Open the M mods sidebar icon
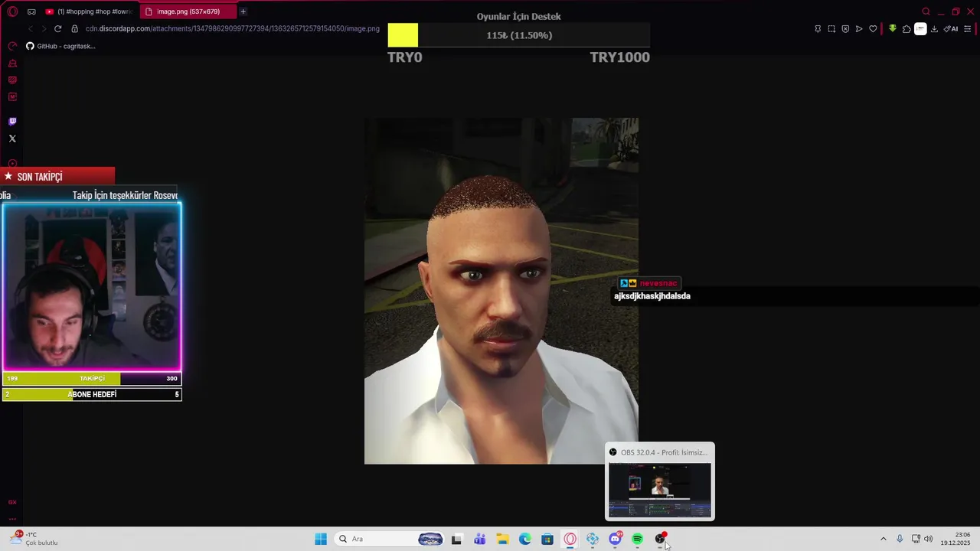 pos(12,97)
